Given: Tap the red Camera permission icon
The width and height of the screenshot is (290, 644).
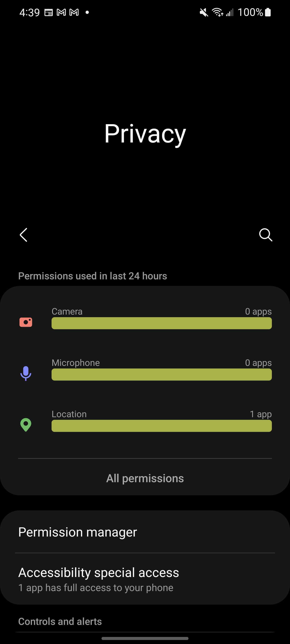Looking at the screenshot, I should (26, 322).
